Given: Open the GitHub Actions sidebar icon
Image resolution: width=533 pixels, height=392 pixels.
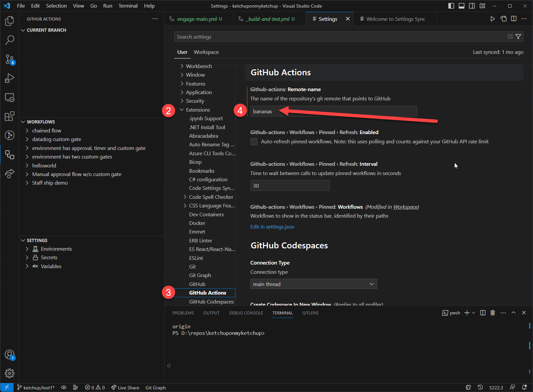Looking at the screenshot, I should pos(10,154).
